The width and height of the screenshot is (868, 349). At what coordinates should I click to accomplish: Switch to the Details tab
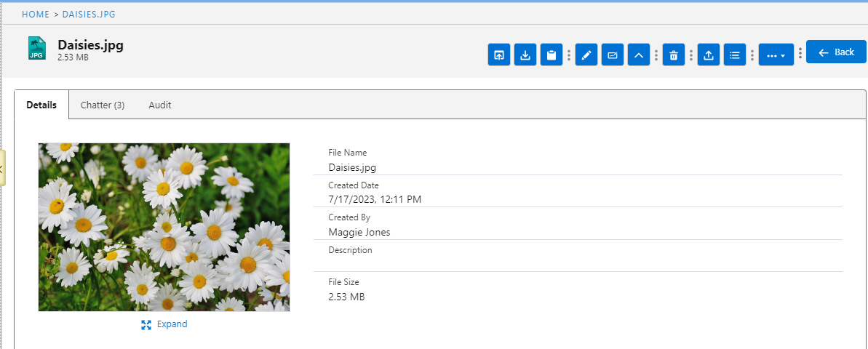click(x=41, y=105)
